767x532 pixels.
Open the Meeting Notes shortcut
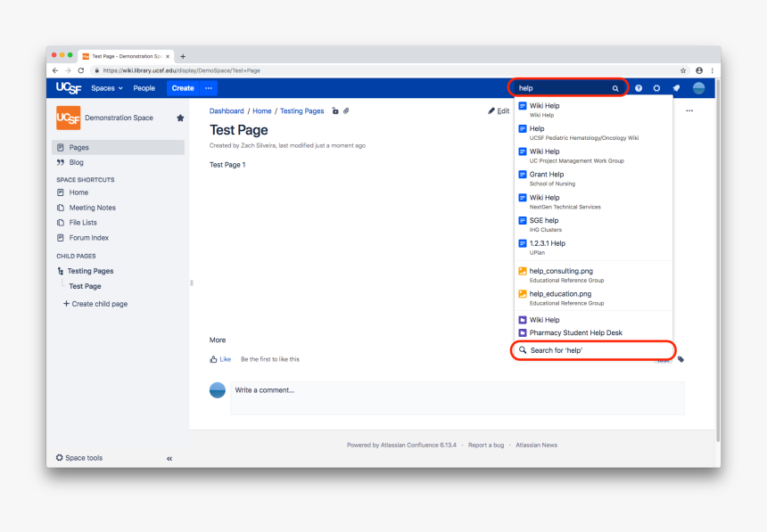92,208
